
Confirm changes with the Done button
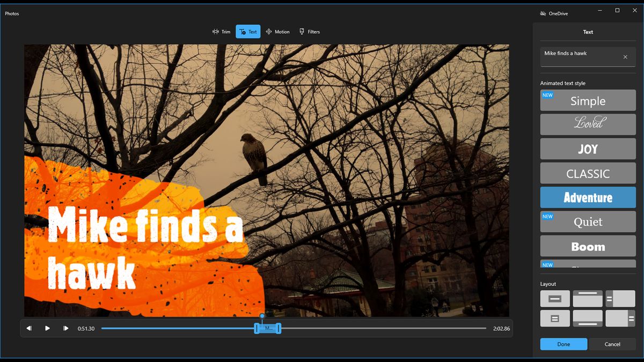563,344
